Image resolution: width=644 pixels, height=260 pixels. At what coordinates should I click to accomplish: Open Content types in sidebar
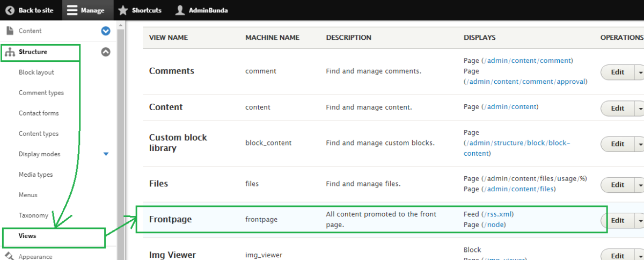point(39,134)
